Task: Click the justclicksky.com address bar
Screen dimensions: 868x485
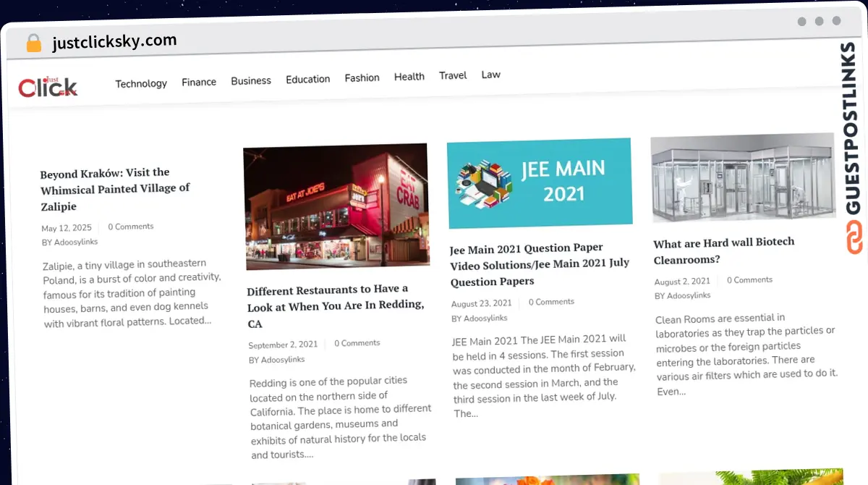Action: pos(114,42)
